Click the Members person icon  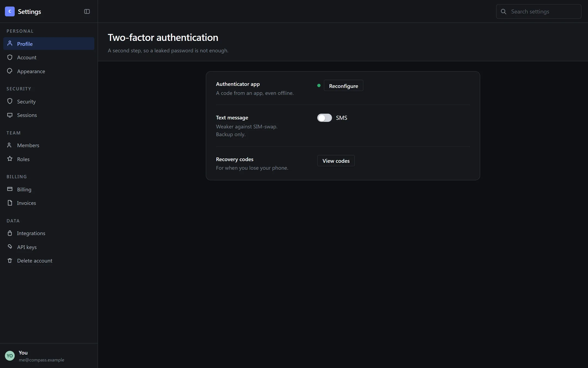10,145
